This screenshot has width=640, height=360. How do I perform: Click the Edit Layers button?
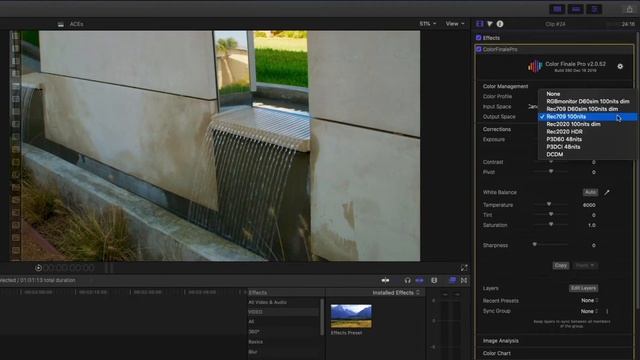[584, 288]
